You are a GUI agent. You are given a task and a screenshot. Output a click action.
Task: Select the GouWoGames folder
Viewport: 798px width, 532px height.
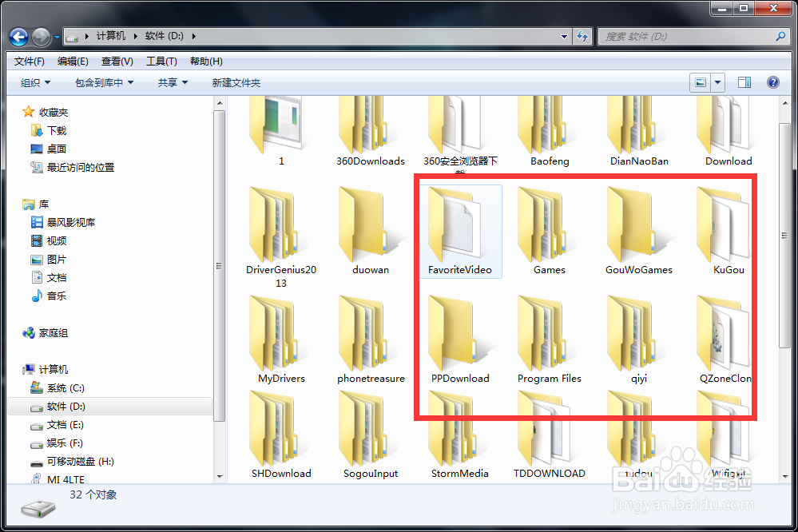click(639, 231)
